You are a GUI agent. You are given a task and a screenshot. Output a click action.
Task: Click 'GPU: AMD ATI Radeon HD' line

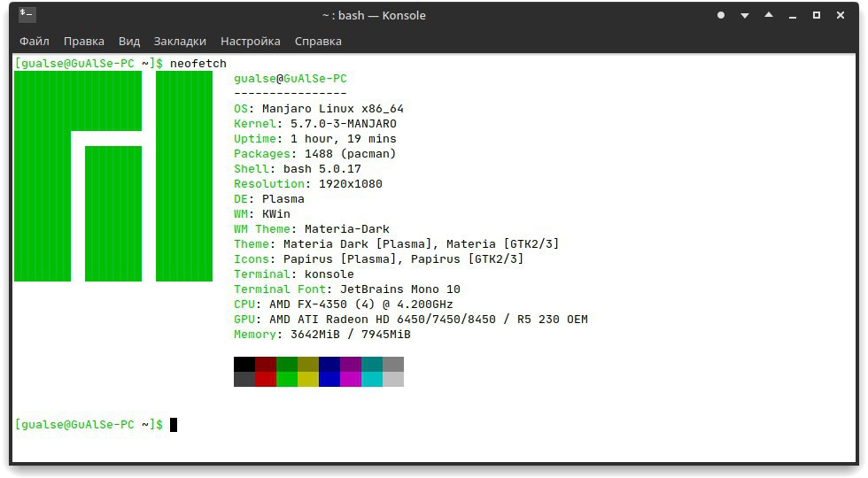pyautogui.click(x=411, y=320)
